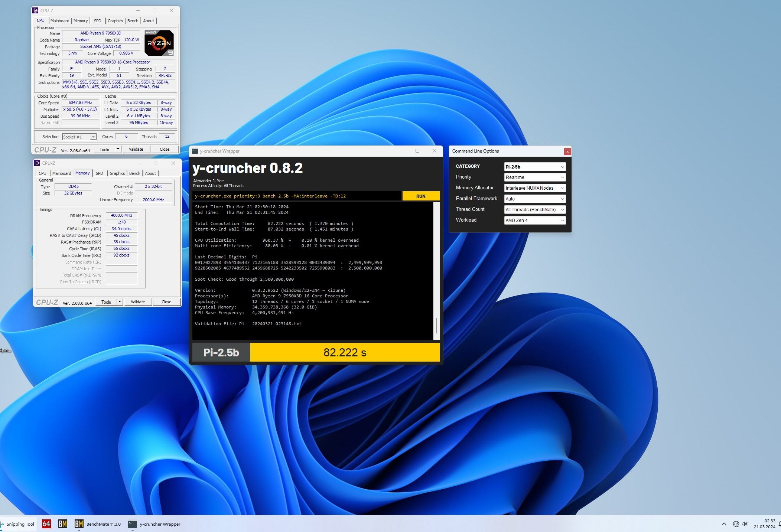The width and height of the screenshot is (781, 532).
Task: Click the Max TDP value 120.0 W
Action: [131, 40]
